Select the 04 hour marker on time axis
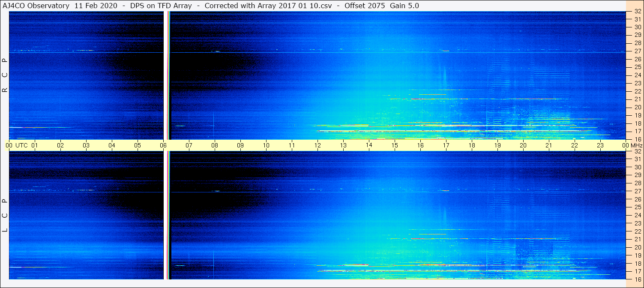The width and height of the screenshot is (644, 288). (112, 145)
